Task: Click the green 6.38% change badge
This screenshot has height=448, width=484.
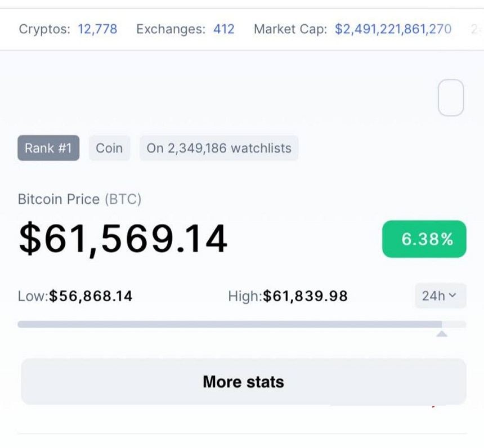Action: pyautogui.click(x=424, y=239)
